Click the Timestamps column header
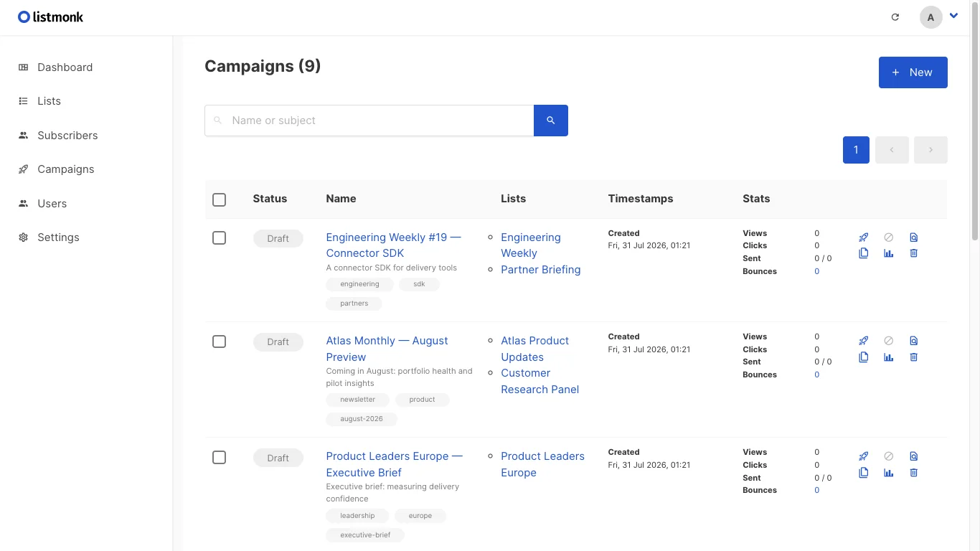The image size is (980, 551). point(641,199)
